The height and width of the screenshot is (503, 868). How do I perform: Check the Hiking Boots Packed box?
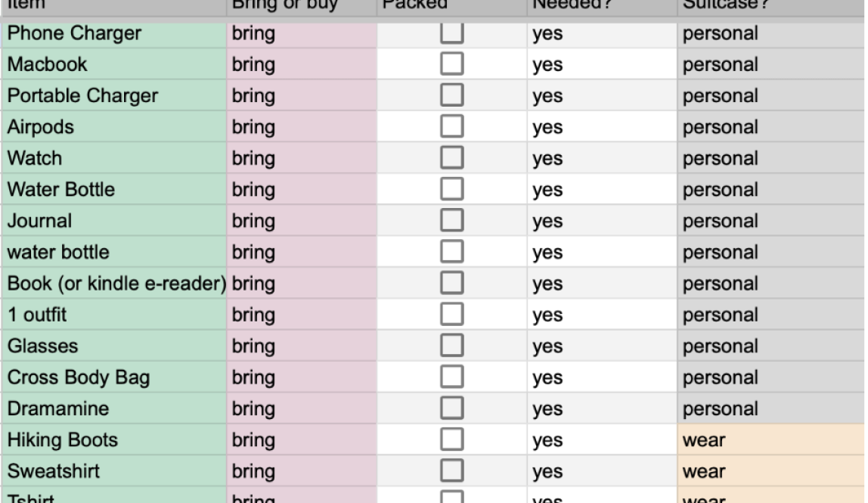451,440
